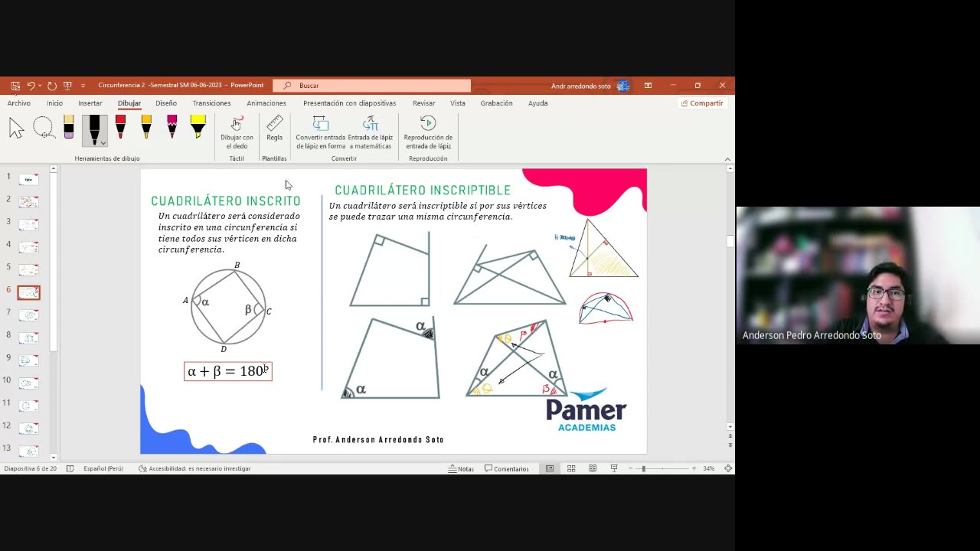Image resolution: width=980 pixels, height=551 pixels.
Task: Select the arrow selection tool
Action: pyautogui.click(x=16, y=128)
